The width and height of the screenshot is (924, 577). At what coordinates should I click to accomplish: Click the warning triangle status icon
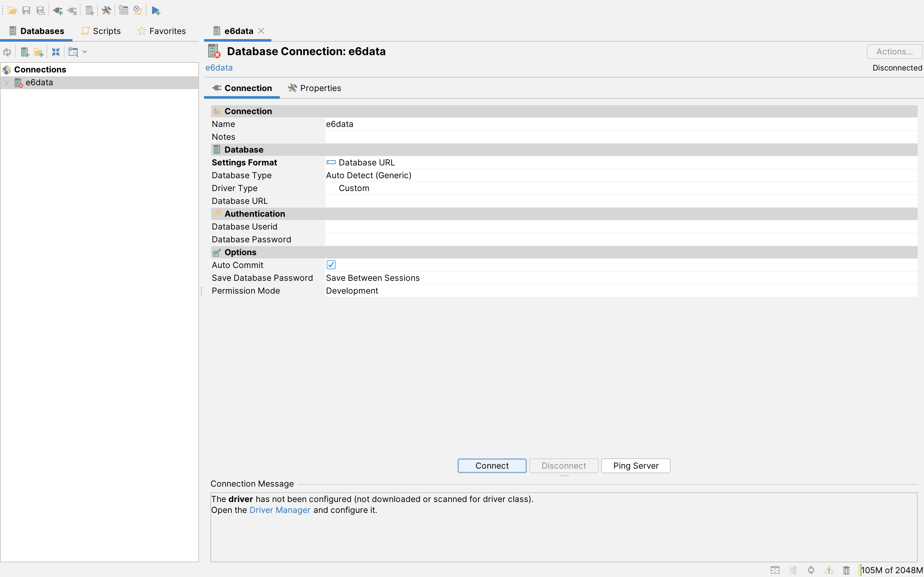coord(828,570)
